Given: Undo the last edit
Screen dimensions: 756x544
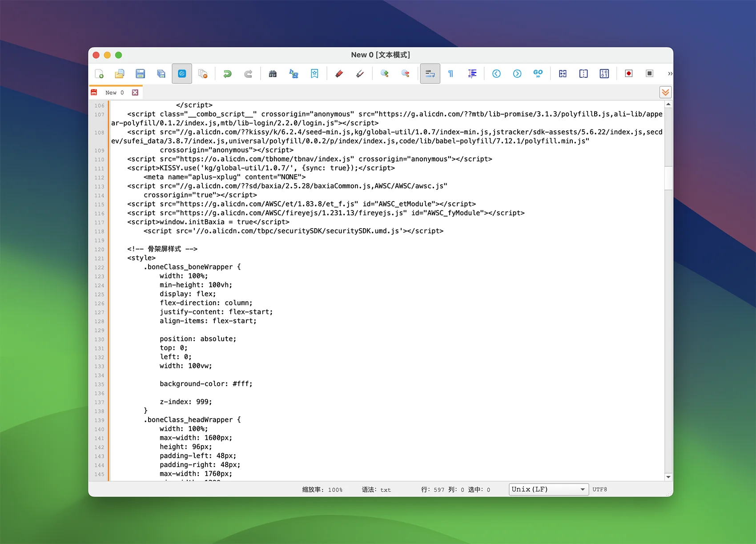Looking at the screenshot, I should (227, 74).
